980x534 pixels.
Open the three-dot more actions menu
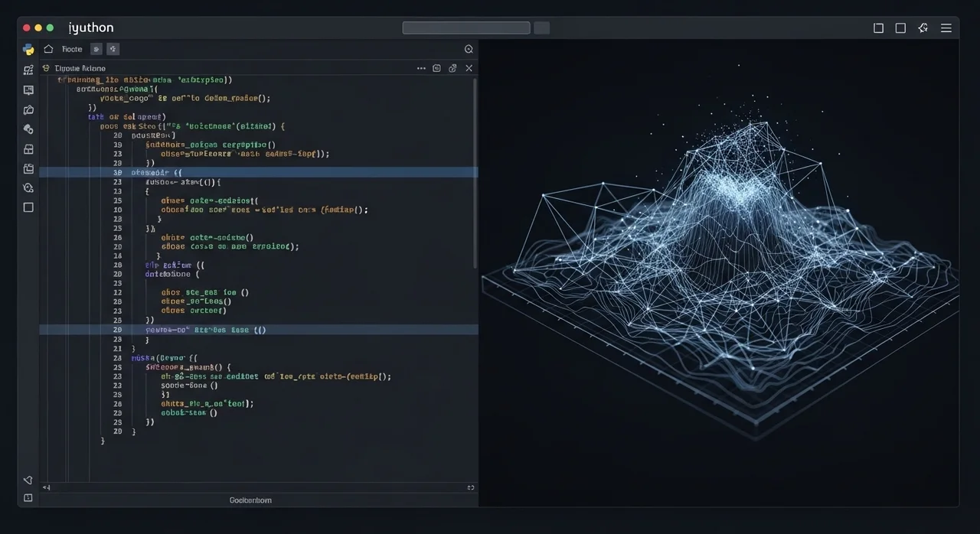click(421, 68)
